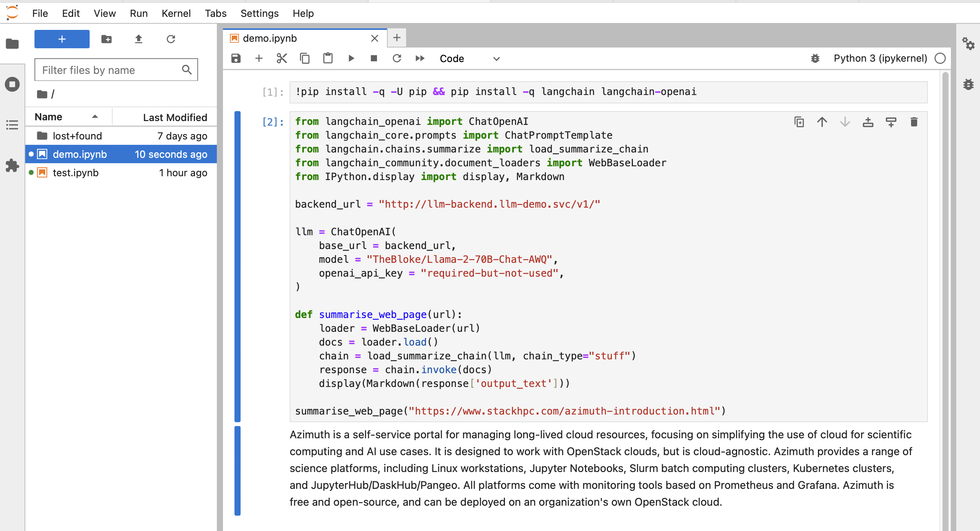Image resolution: width=980 pixels, height=531 pixels.
Task: Click the save notebook icon
Action: (x=236, y=58)
